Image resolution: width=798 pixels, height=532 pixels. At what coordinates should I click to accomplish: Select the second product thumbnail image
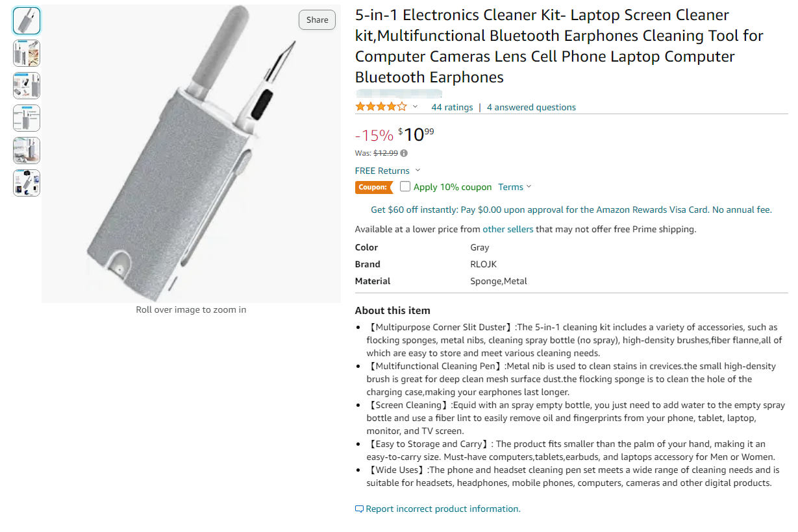[27, 53]
